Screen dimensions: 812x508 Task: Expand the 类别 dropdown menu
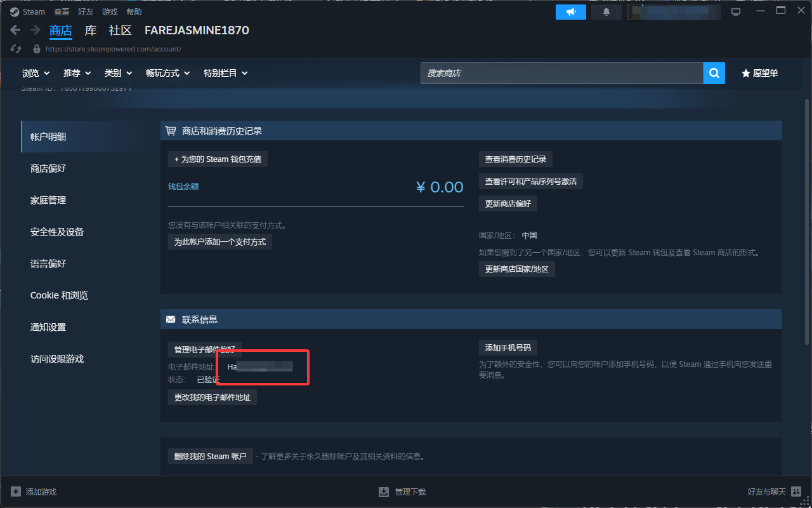tap(118, 73)
